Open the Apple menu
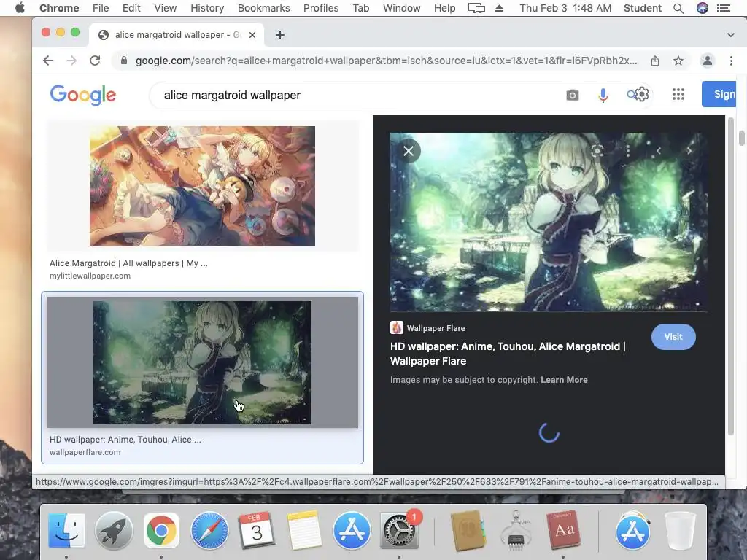Screen dimensions: 747x560 tap(20, 8)
